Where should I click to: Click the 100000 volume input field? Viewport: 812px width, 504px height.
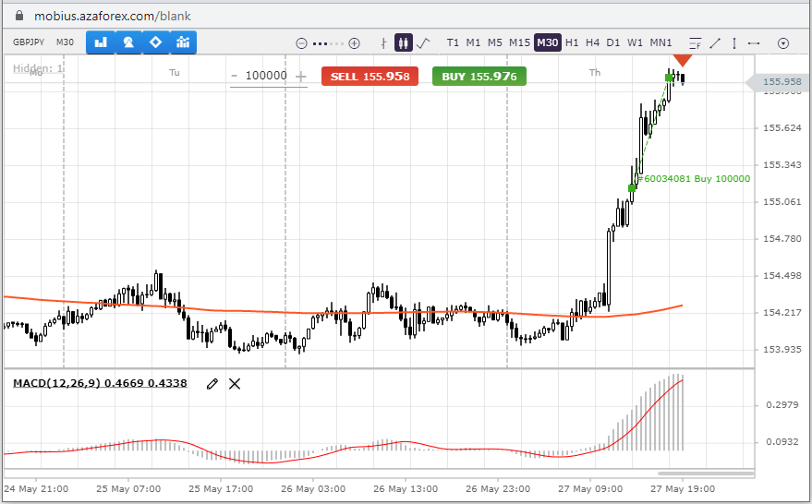click(x=266, y=77)
